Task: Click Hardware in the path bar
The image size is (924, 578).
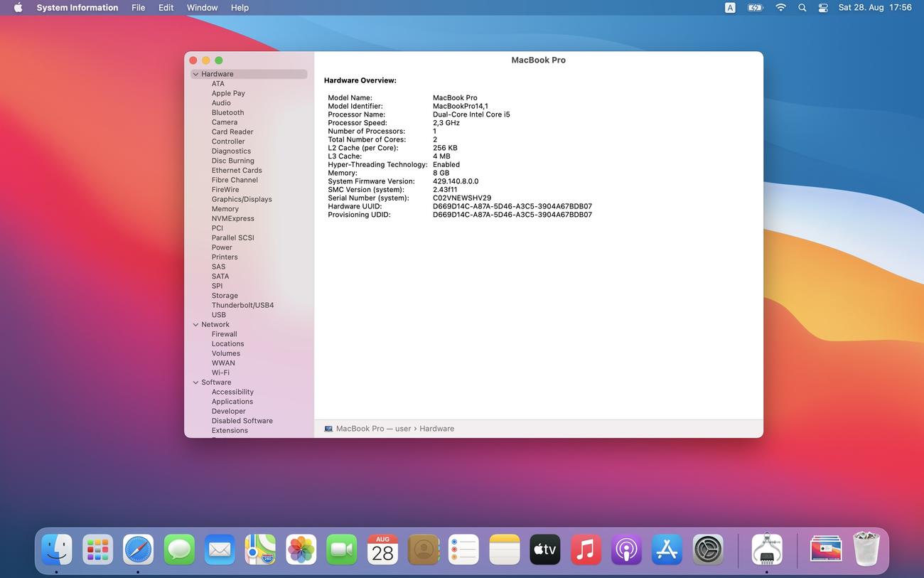Action: (x=436, y=429)
